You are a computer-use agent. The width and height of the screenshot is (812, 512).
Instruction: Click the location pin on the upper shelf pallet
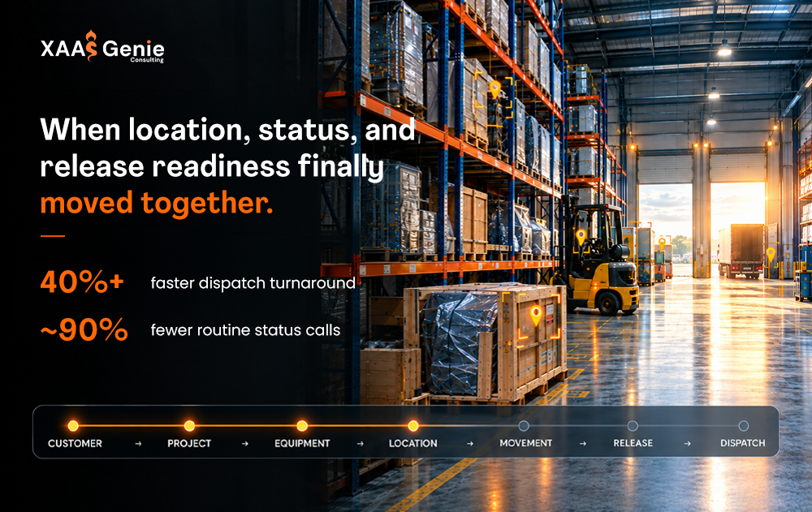[x=495, y=88]
